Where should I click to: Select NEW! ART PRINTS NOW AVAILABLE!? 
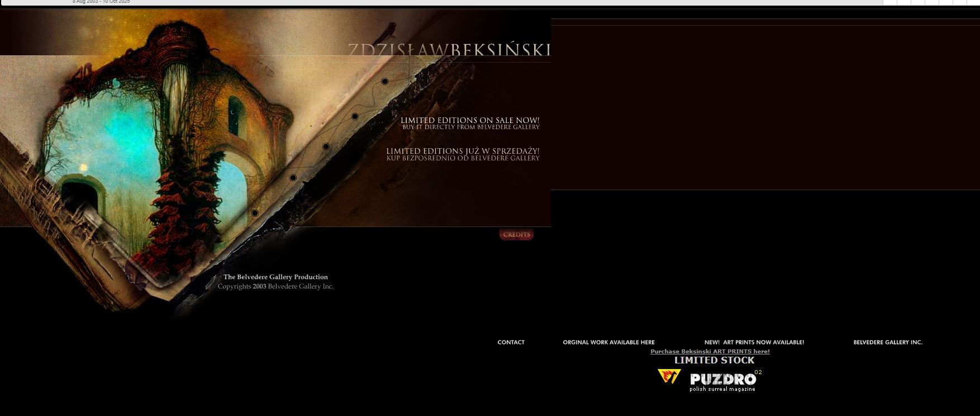[754, 342]
